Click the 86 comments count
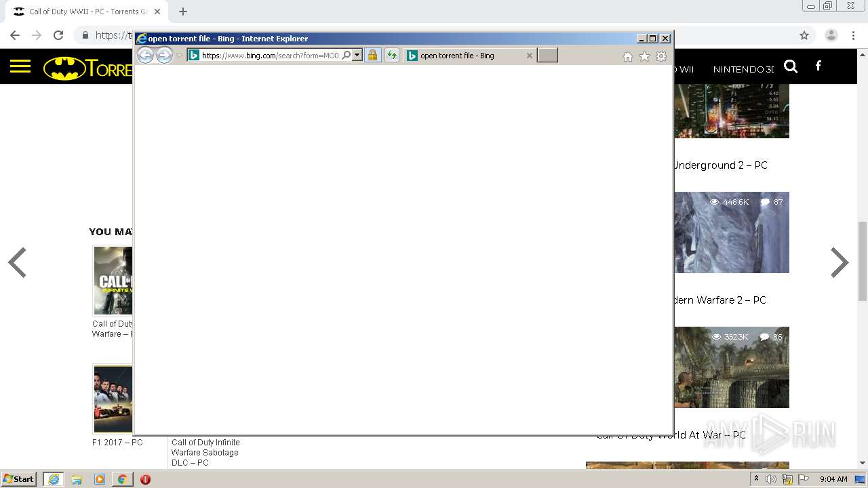The image size is (868, 488). [x=772, y=337]
